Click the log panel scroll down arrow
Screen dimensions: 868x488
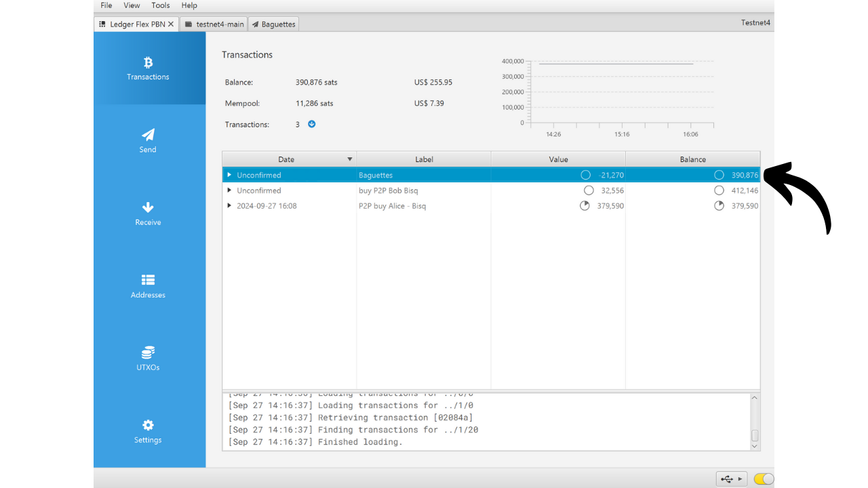pyautogui.click(x=755, y=446)
